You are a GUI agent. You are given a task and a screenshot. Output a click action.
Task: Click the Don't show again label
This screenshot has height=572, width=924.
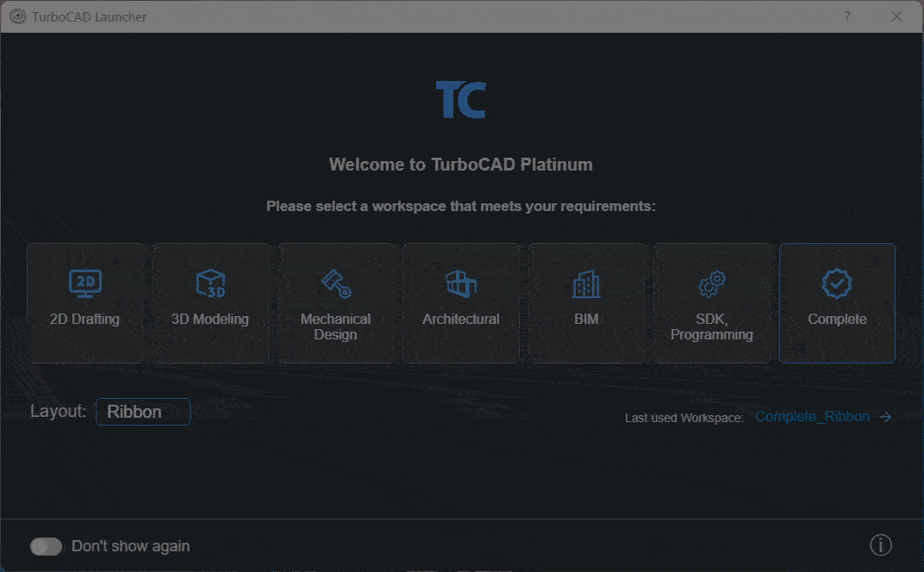coord(131,547)
